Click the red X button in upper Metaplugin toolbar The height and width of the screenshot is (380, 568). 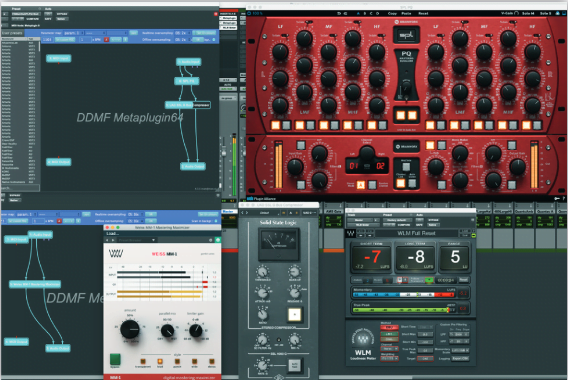pos(106,39)
